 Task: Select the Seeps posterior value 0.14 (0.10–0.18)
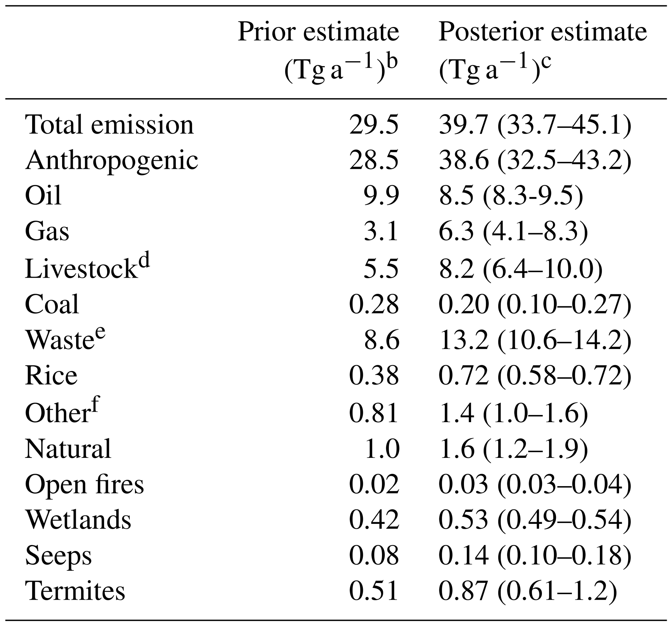(x=535, y=556)
